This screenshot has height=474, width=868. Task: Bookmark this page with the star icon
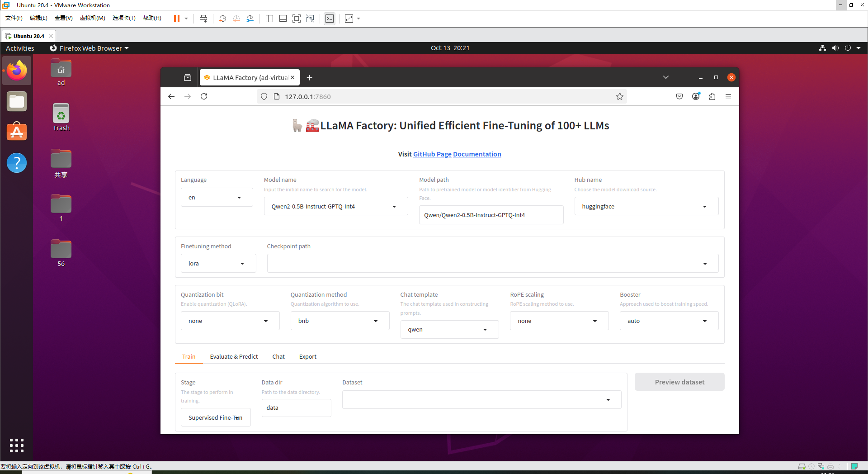click(x=620, y=96)
